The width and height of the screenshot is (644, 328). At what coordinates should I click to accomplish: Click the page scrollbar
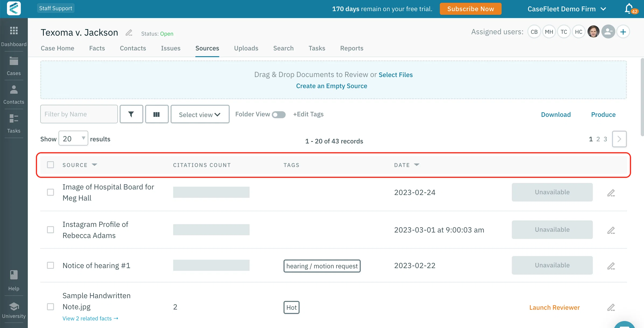pos(642,97)
